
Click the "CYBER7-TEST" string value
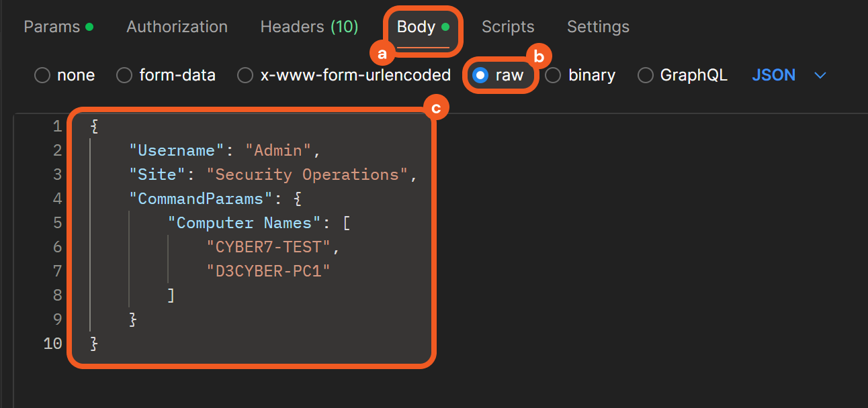[269, 247]
